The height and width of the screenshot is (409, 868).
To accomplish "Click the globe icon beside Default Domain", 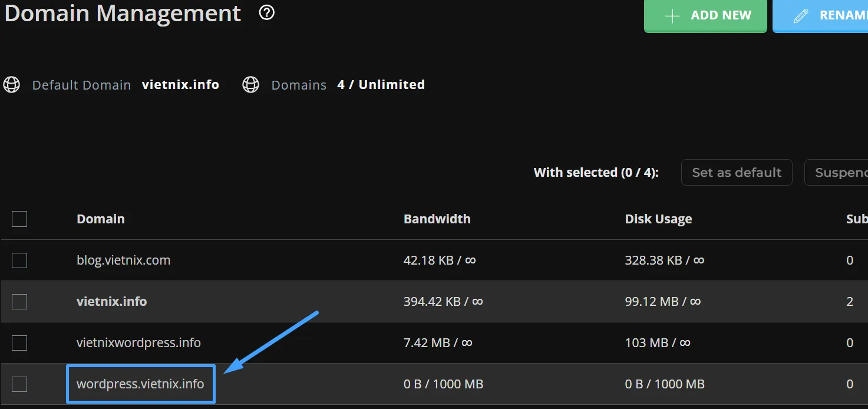I will pos(12,85).
